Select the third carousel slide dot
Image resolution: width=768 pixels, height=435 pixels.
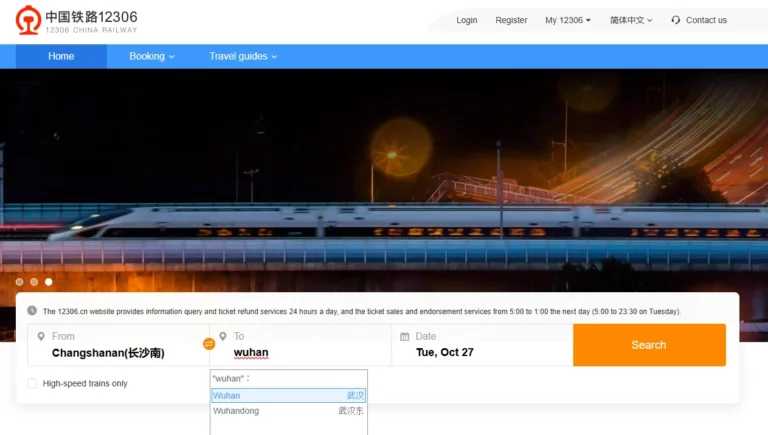click(x=48, y=282)
